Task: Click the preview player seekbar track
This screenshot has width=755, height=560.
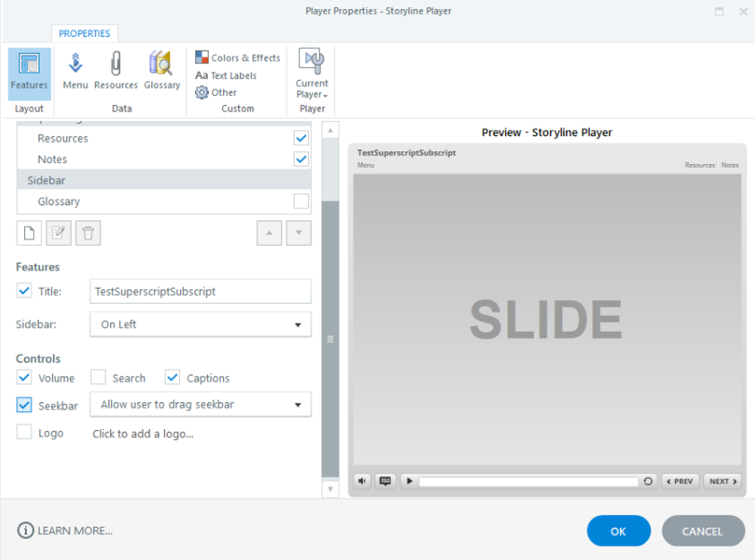Action: pyautogui.click(x=528, y=481)
